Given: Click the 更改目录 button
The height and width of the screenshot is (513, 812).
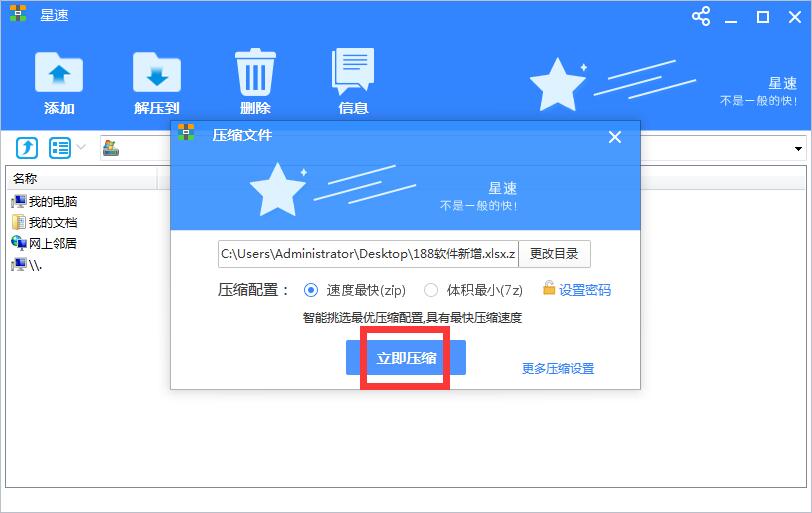Looking at the screenshot, I should [x=554, y=254].
